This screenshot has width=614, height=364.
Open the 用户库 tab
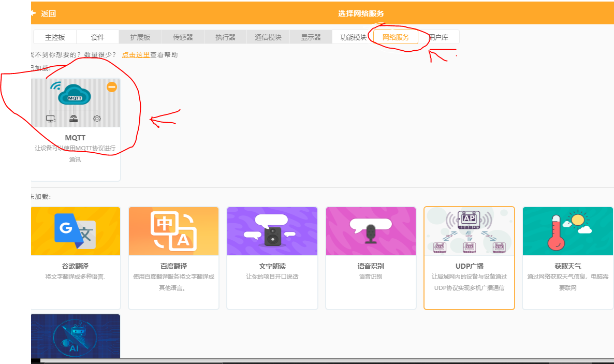pos(438,37)
